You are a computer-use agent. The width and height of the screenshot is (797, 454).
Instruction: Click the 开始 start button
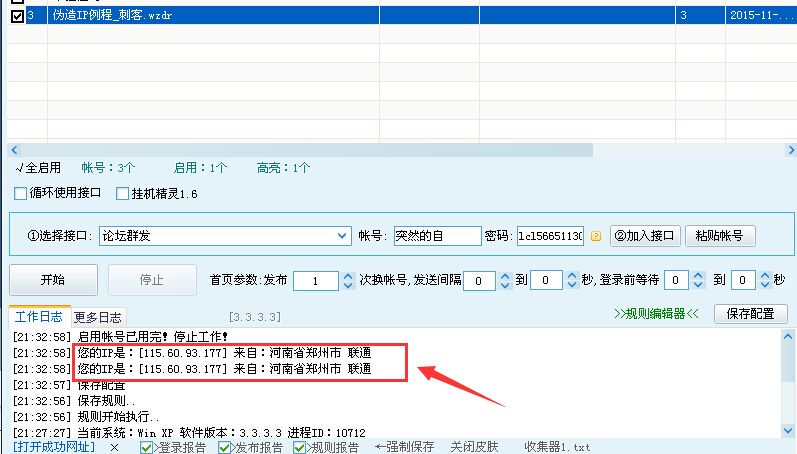coord(53,280)
